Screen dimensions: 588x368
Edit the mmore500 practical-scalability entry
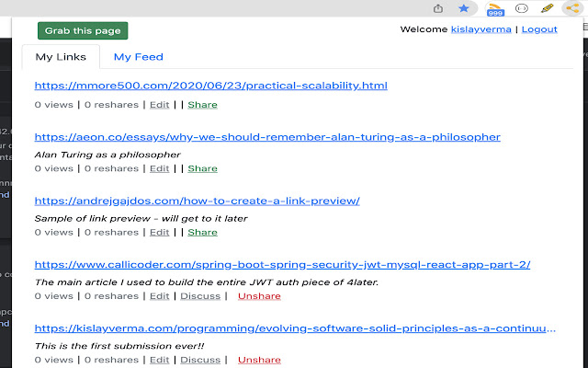[x=159, y=105]
